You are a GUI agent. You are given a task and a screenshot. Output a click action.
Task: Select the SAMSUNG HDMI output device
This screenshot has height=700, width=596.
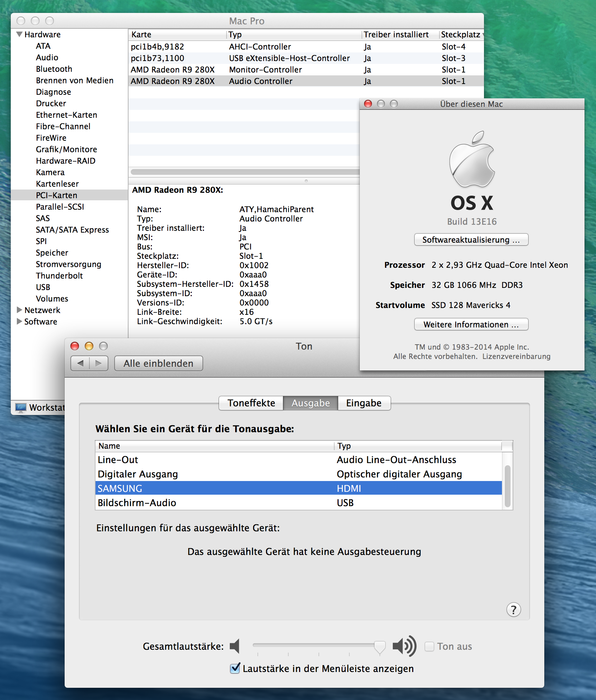299,489
